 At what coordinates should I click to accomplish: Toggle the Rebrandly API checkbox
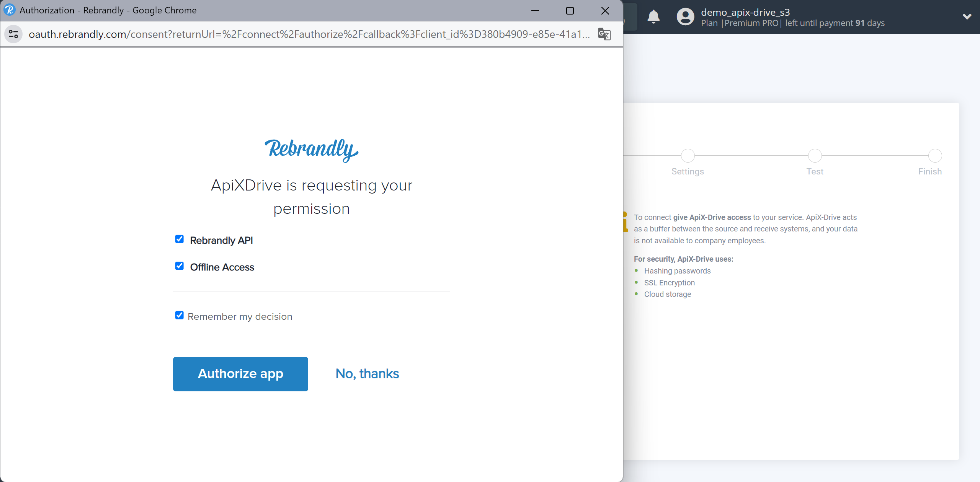click(x=179, y=239)
